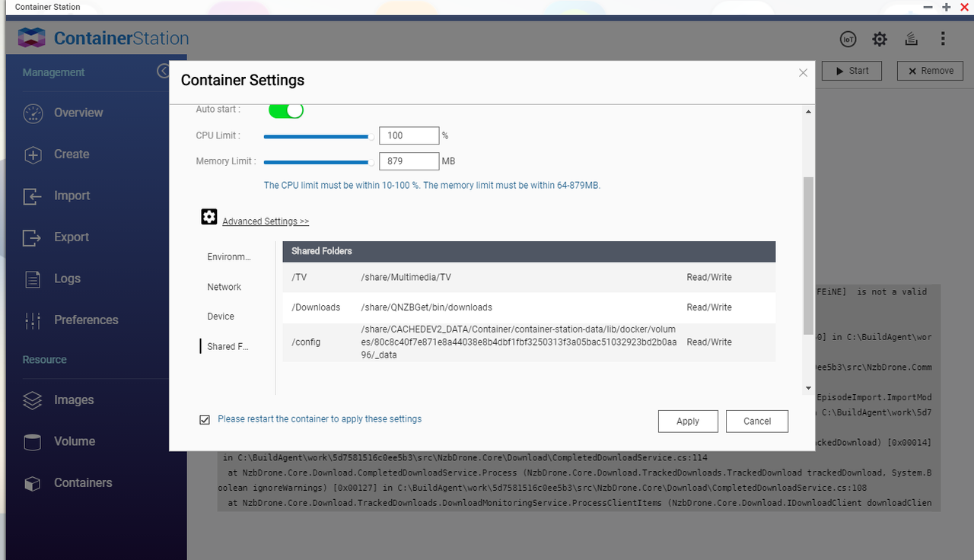Expand Advanced Settings
This screenshot has width=974, height=560.
(265, 221)
